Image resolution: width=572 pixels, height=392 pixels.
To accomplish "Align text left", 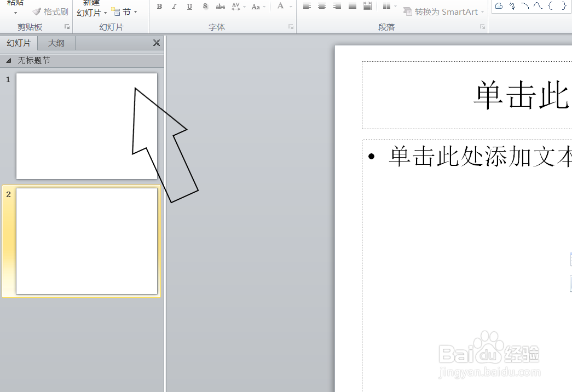I will coord(307,6).
